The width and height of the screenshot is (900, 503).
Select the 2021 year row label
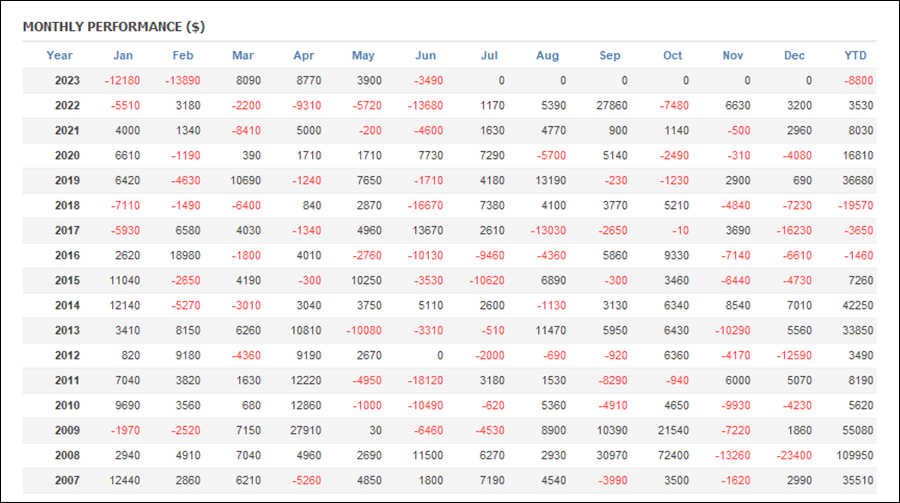67,130
